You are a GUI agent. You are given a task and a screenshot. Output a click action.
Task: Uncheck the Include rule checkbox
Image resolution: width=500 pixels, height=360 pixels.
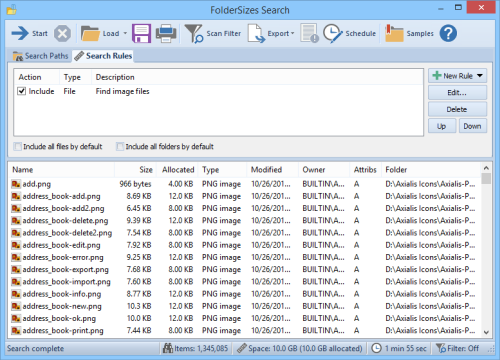(22, 91)
